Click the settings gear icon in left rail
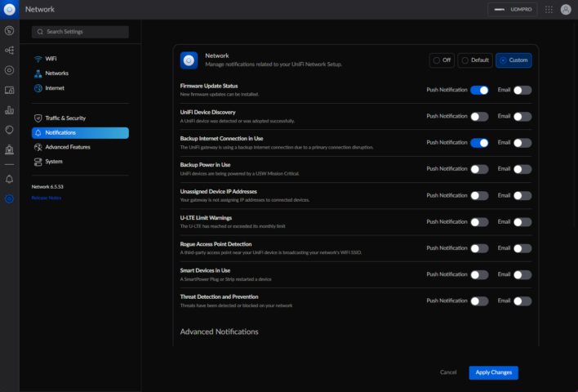The height and width of the screenshot is (392, 578). tap(9, 198)
